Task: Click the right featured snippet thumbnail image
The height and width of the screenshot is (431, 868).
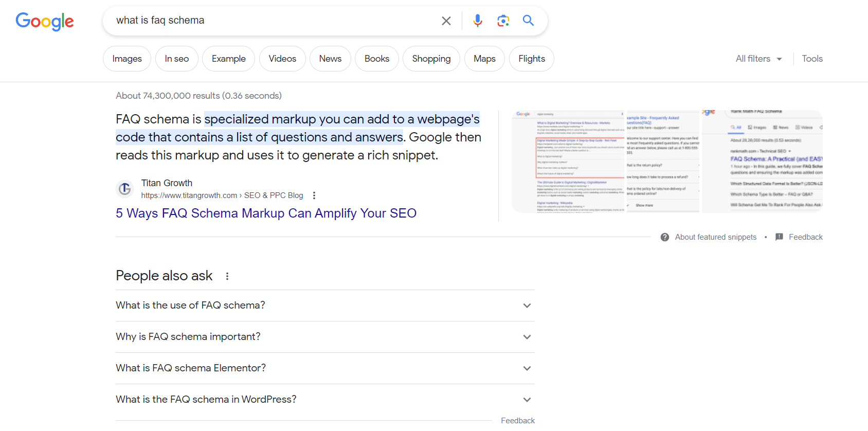Action: click(x=763, y=161)
